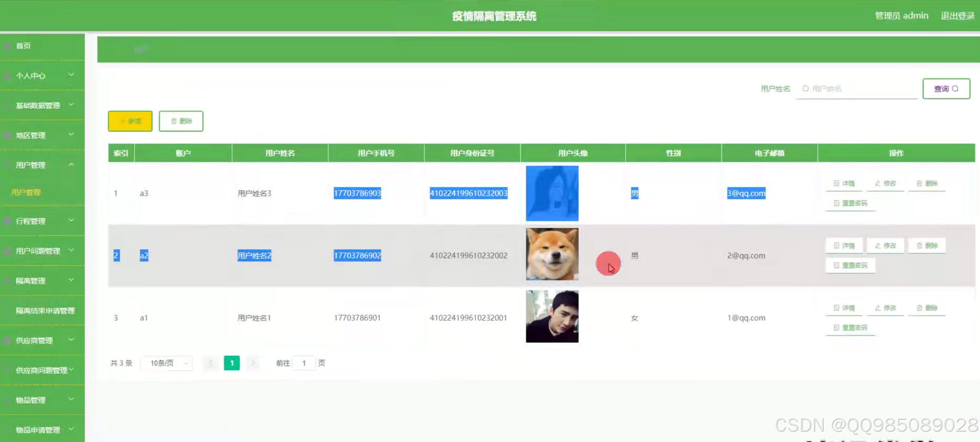980x442 pixels.
Task: Click the 供应商管理 sidebar icon
Action: (7, 340)
